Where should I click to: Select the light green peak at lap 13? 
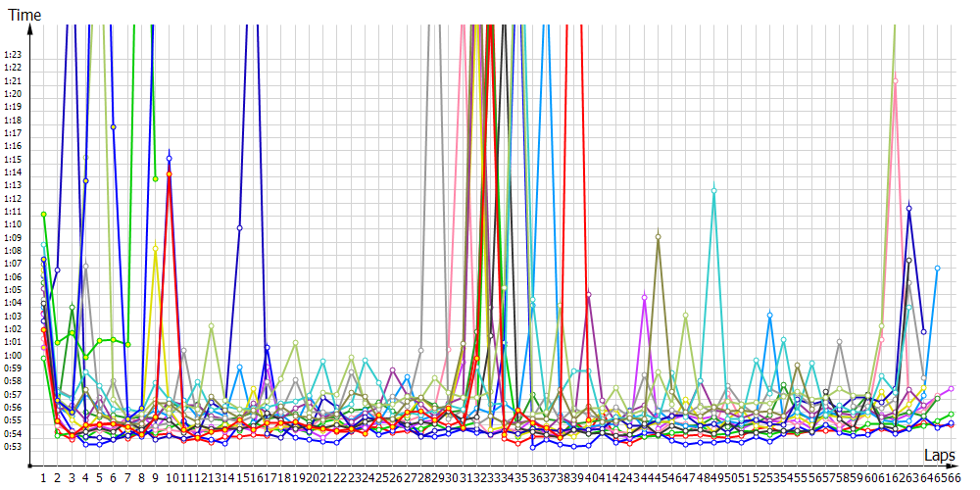[x=212, y=325]
